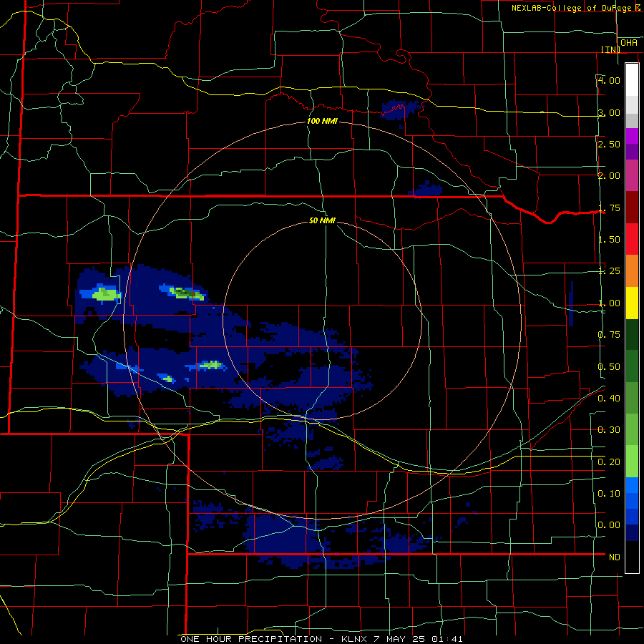The height and width of the screenshot is (644, 644).
Task: Click the 3.00 legend value
Action: [609, 112]
